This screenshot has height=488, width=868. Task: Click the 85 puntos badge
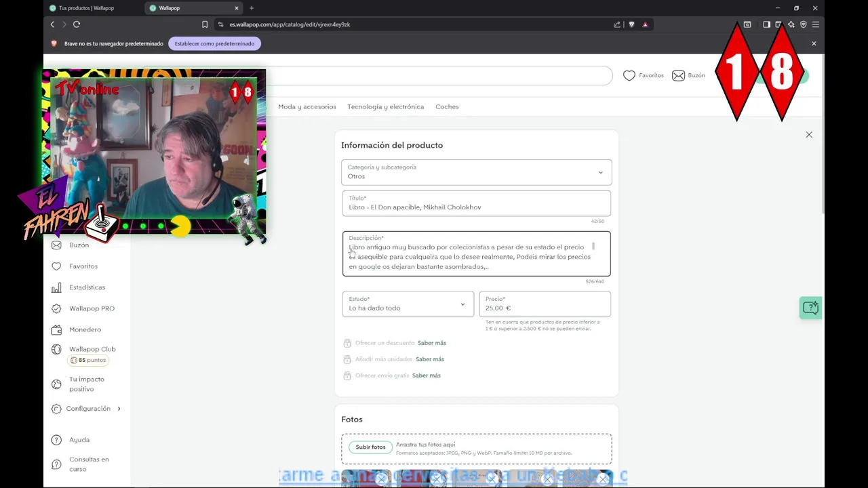[x=88, y=361]
